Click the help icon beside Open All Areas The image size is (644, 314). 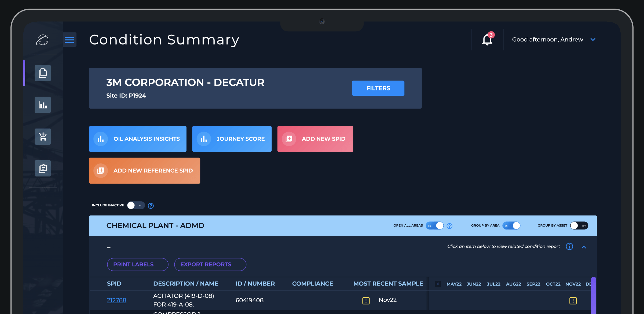pyautogui.click(x=449, y=226)
